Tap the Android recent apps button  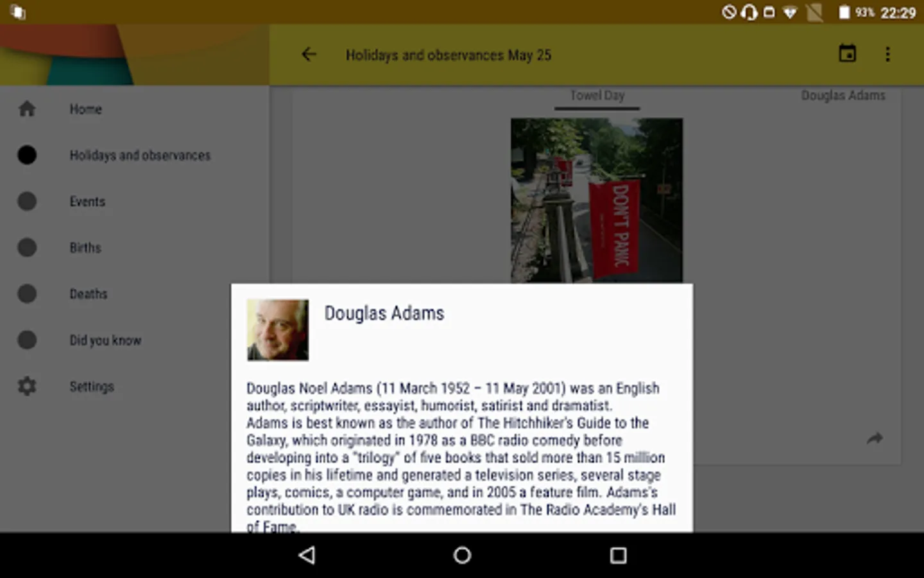pos(618,555)
